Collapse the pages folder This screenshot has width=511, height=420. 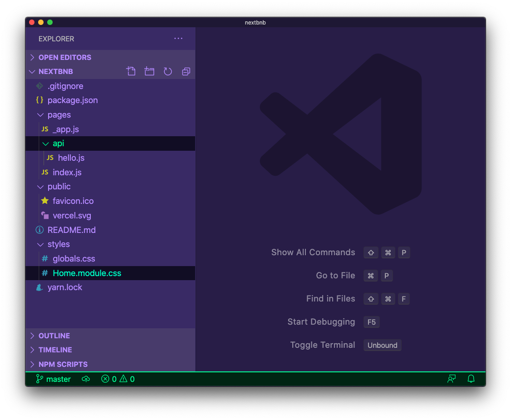pyautogui.click(x=59, y=115)
